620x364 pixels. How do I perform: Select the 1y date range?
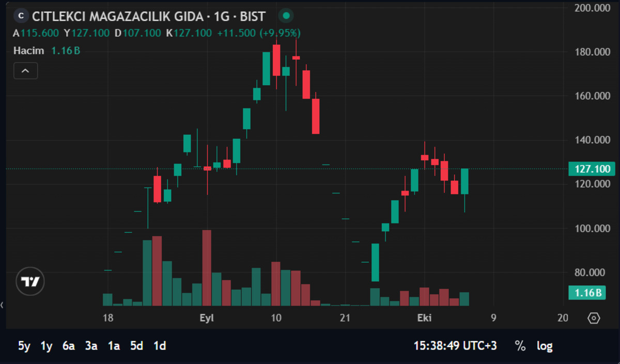[x=47, y=346]
